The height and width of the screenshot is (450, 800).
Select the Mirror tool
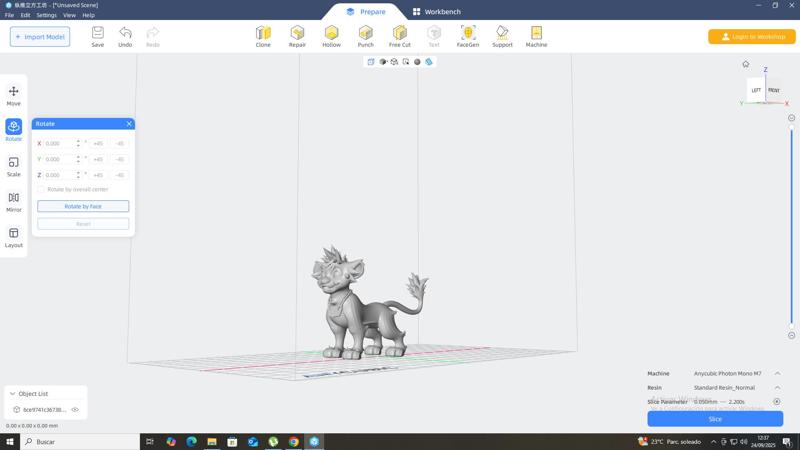pos(14,202)
